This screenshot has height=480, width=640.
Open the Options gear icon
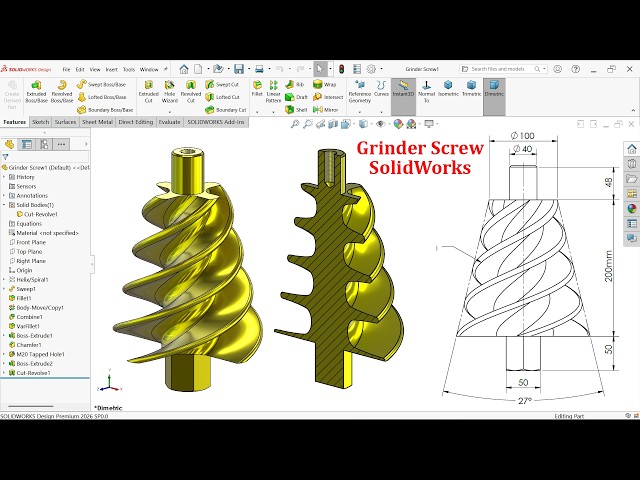pos(371,69)
